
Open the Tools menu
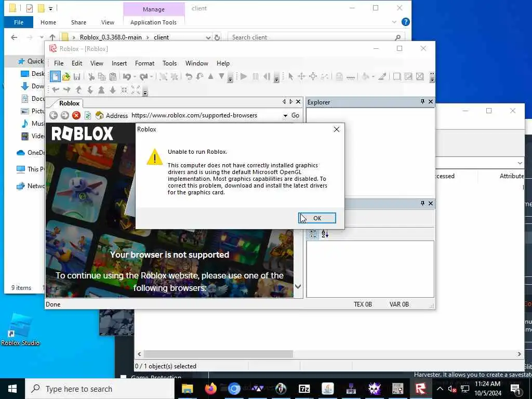click(169, 63)
